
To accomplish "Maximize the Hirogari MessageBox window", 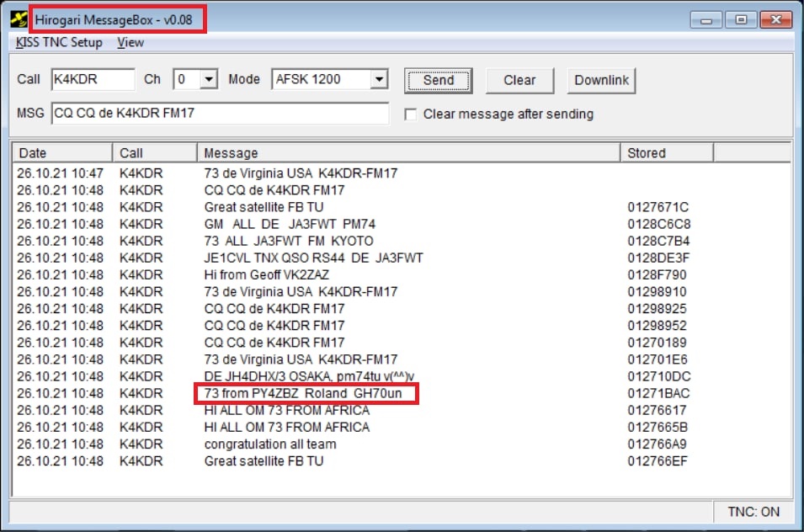I will coord(741,20).
